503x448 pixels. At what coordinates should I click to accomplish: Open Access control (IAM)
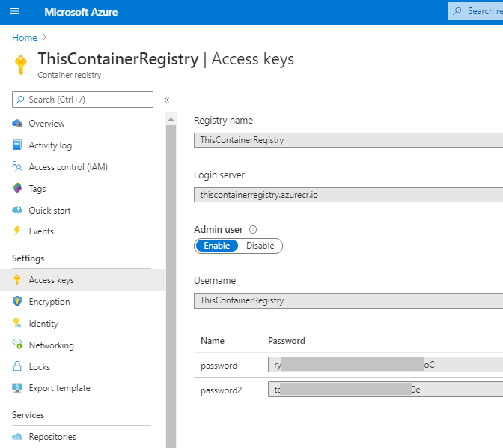(68, 167)
